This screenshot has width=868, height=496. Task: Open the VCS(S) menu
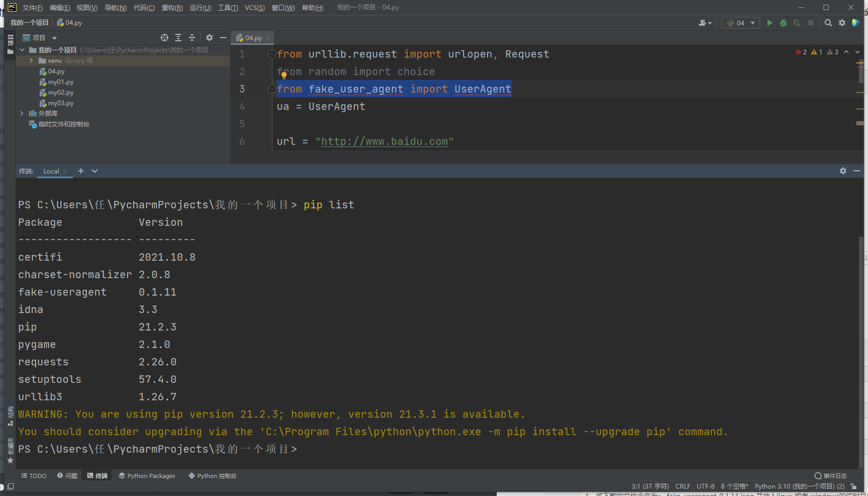coord(254,7)
